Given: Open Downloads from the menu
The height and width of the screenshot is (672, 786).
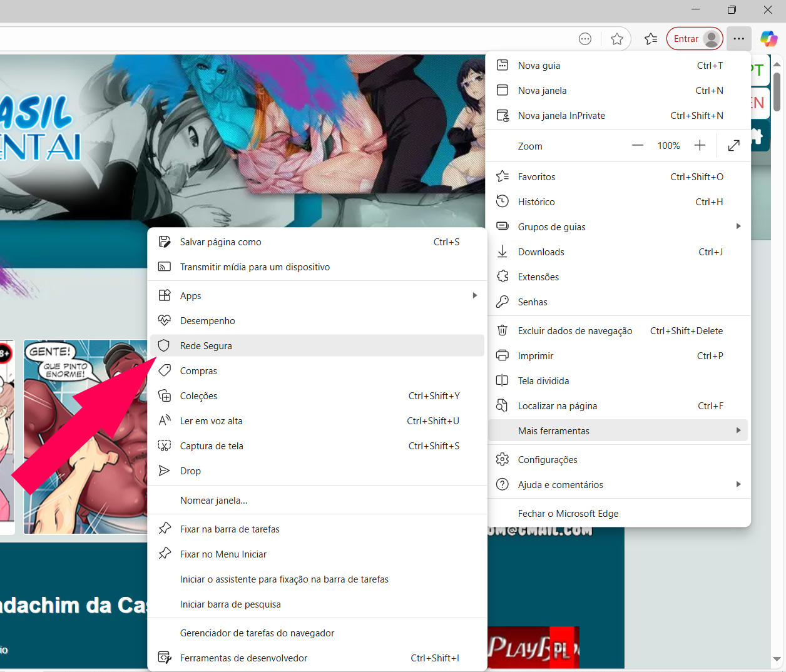Looking at the screenshot, I should (618, 252).
